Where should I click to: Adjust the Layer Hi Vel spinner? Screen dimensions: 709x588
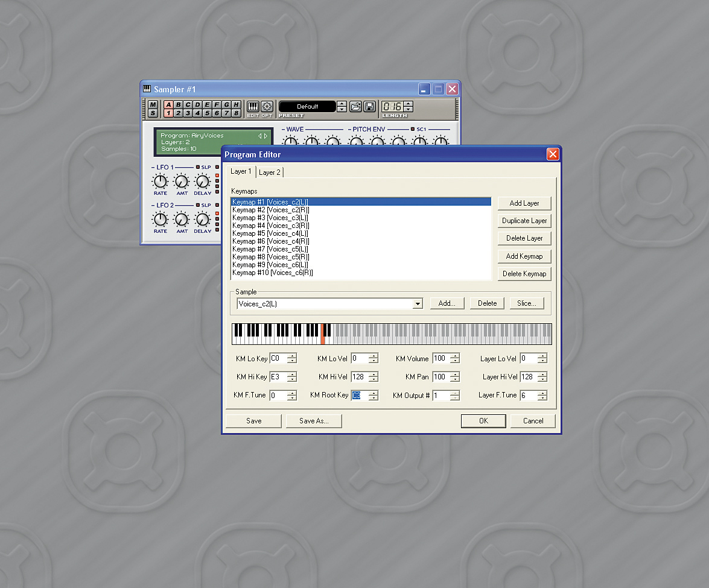click(x=542, y=376)
